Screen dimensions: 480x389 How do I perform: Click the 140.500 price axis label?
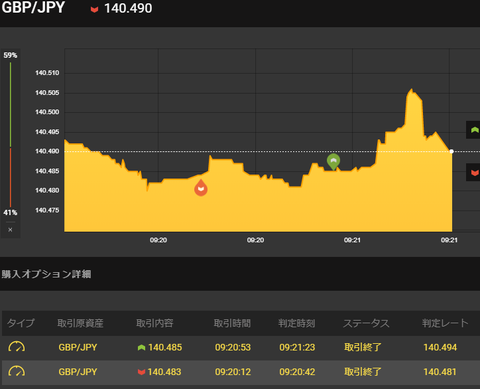pos(47,112)
